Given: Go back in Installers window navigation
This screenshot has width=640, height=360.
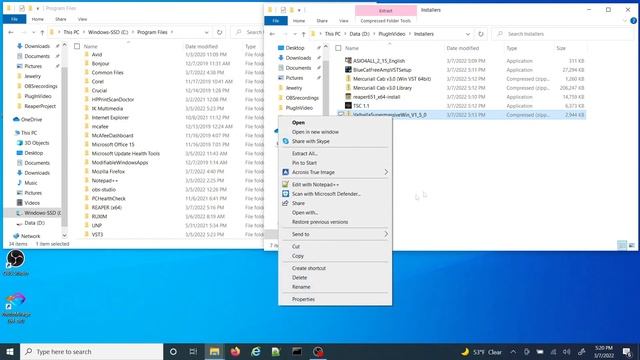Looking at the screenshot, I should tap(272, 34).
